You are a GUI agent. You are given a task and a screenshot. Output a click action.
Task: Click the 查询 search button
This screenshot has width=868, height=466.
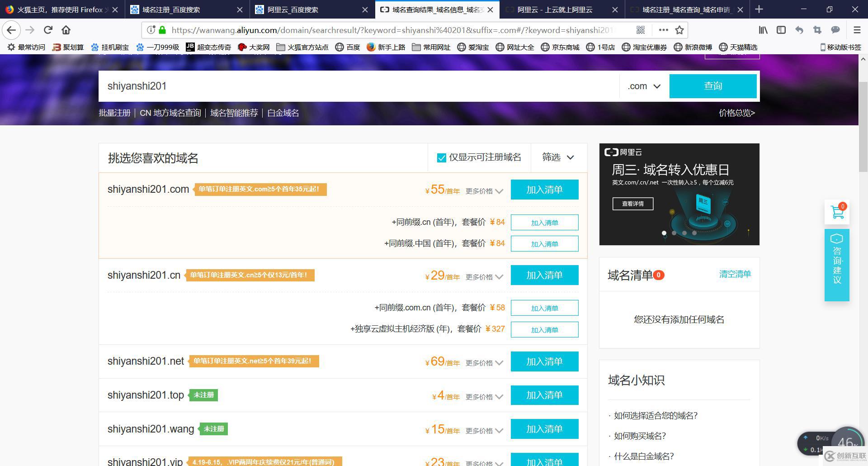pyautogui.click(x=713, y=86)
